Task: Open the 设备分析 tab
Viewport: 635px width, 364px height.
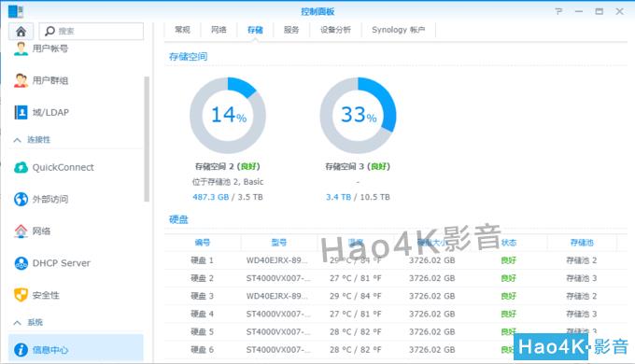Action: (336, 30)
